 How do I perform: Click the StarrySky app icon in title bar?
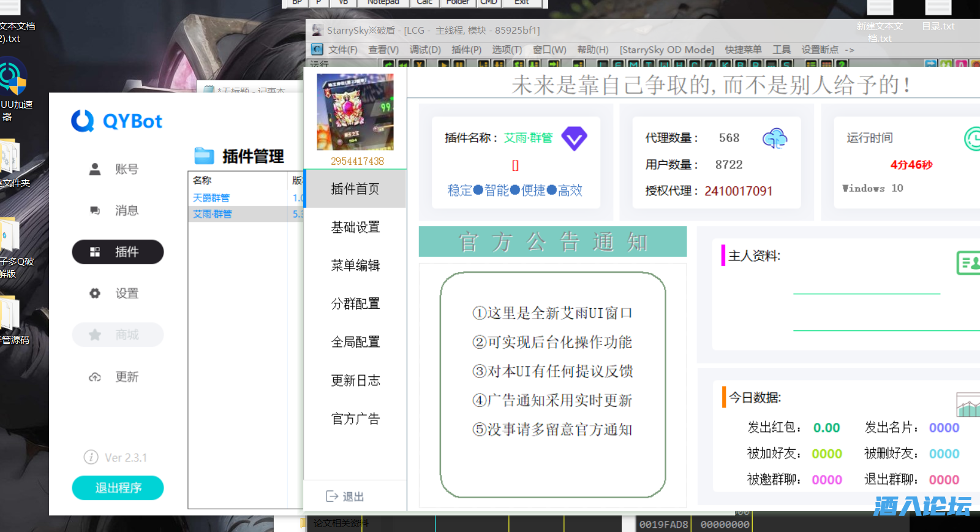point(317,30)
